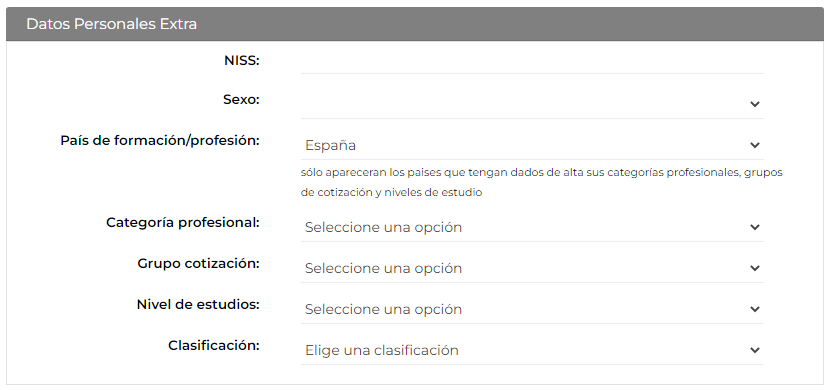Click the País de formación/profesión label
Viewport: 831px width, 390px height.
tap(160, 141)
